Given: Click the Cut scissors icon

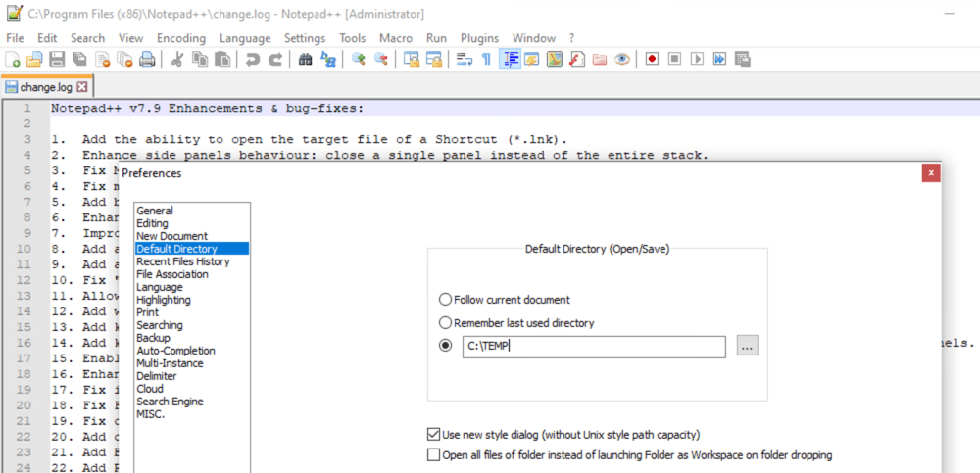Looking at the screenshot, I should pos(176,60).
